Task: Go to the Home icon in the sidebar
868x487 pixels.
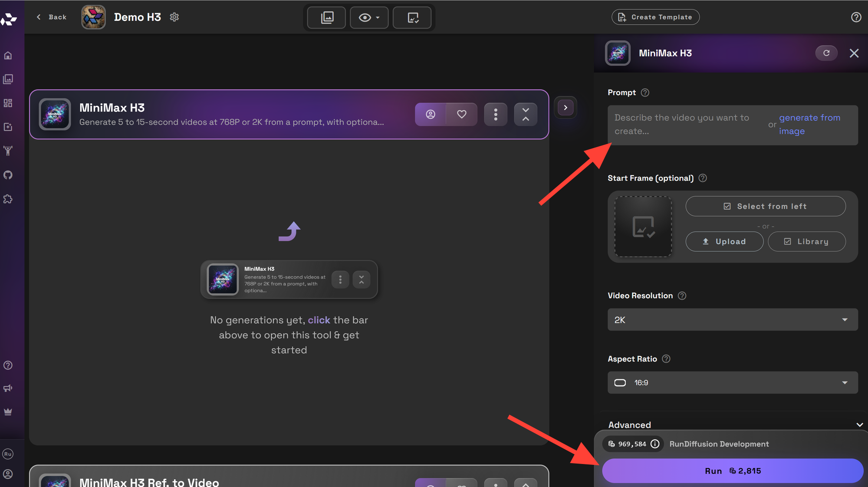Action: coord(8,56)
